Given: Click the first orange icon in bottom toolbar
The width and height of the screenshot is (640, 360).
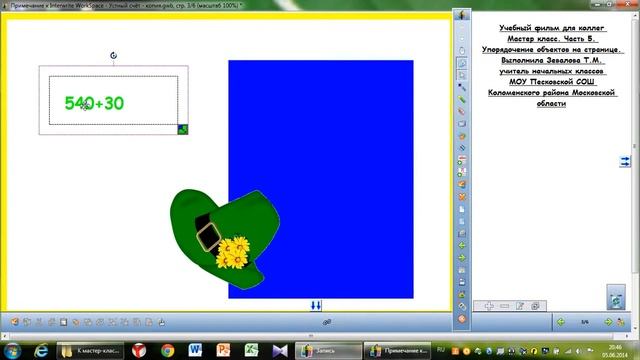Looking at the screenshot, I should (x=15, y=322).
